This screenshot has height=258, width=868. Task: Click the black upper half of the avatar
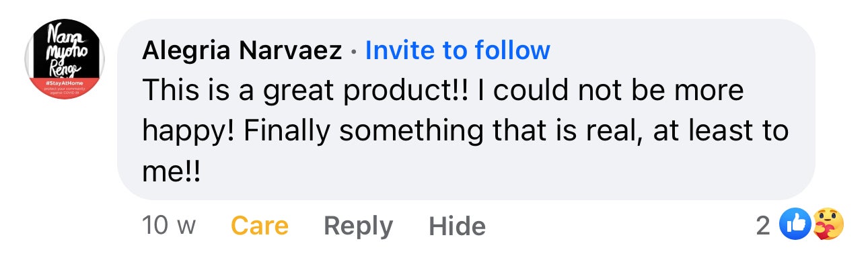(x=64, y=48)
